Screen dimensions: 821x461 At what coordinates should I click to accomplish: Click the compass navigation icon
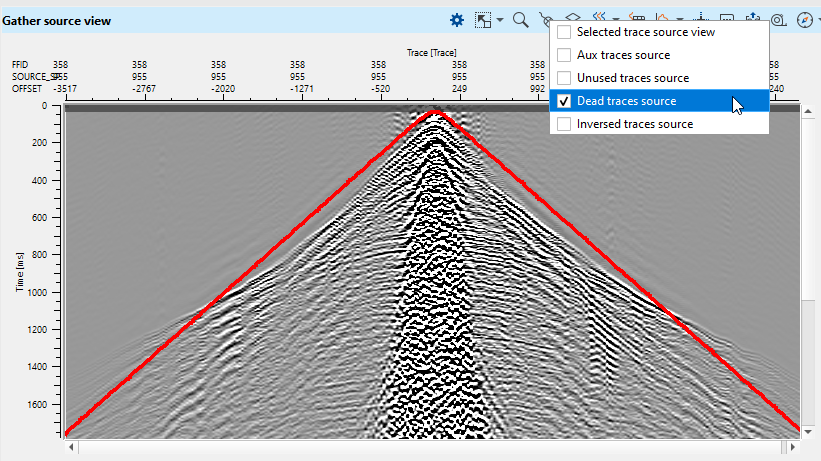pos(803,19)
